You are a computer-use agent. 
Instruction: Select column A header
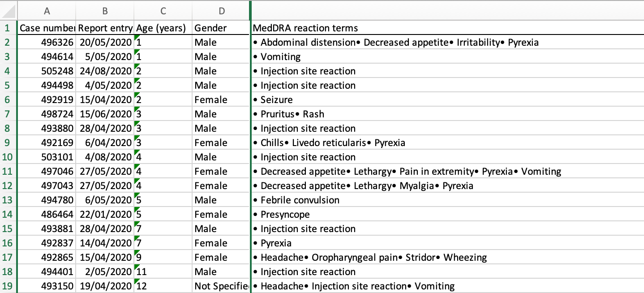47,11
